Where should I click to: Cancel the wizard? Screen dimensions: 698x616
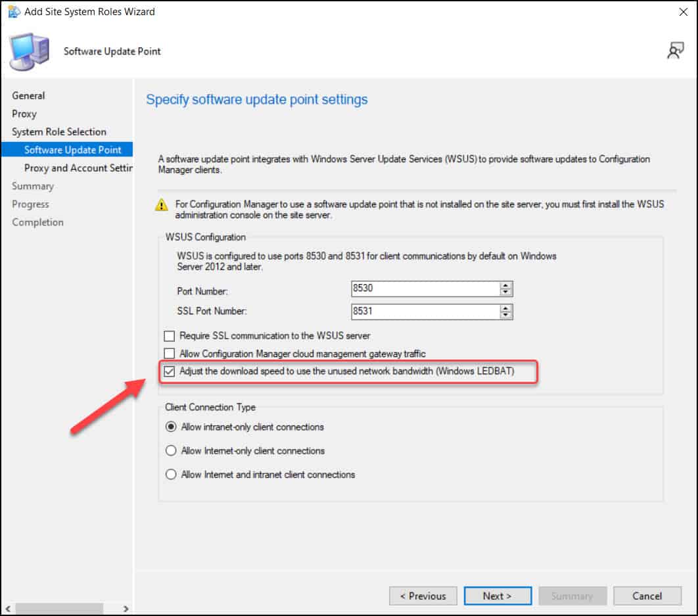click(x=647, y=596)
